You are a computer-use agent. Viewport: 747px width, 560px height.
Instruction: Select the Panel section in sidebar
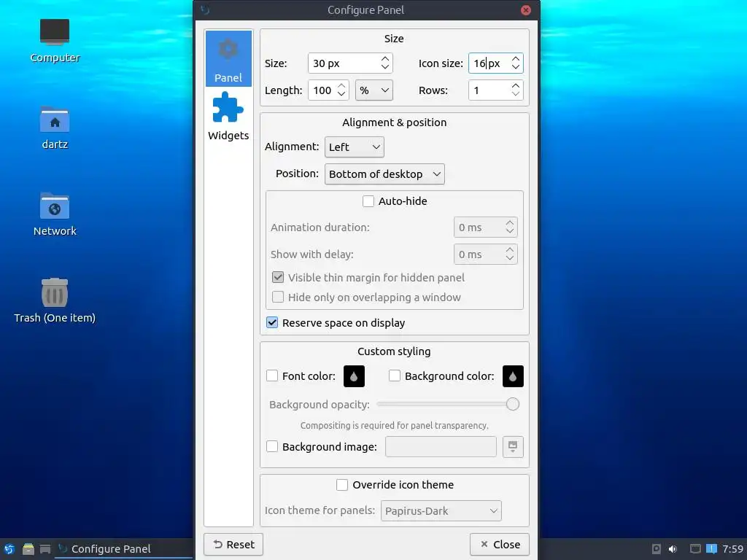[228, 58]
